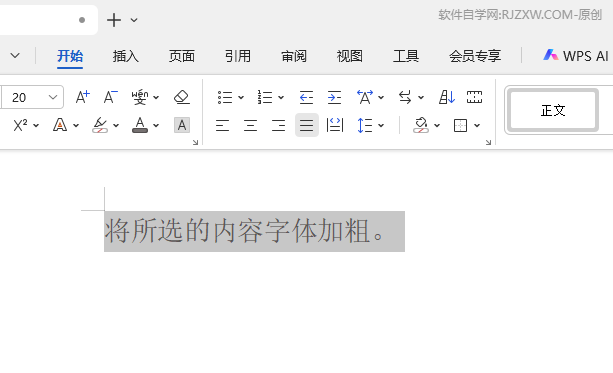Expand paragraph shading dropdown arrow
Image resolution: width=613 pixels, height=373 pixels.
(437, 126)
